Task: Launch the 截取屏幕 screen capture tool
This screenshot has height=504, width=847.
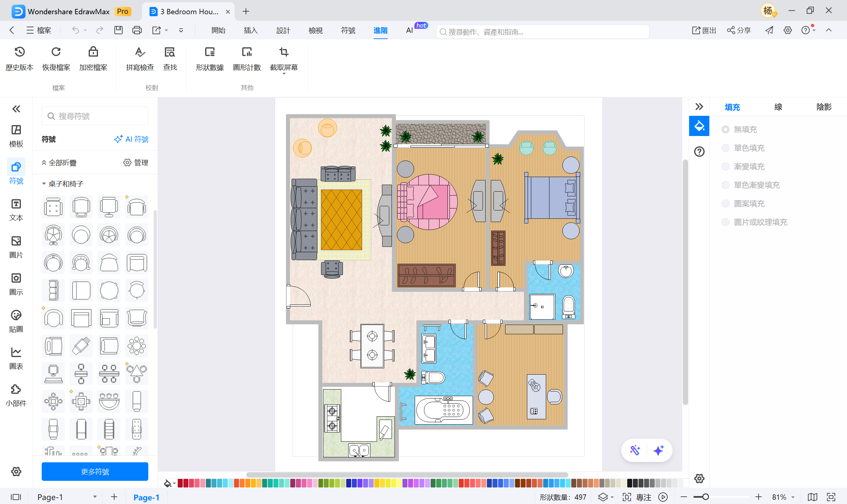Action: point(284,59)
